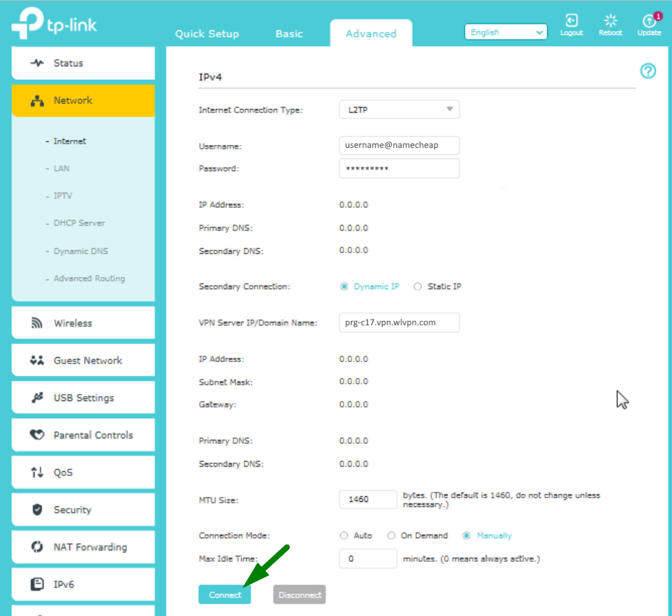Viewport: 672px width, 616px height.
Task: Switch to the Quick Setup tab
Action: click(207, 34)
